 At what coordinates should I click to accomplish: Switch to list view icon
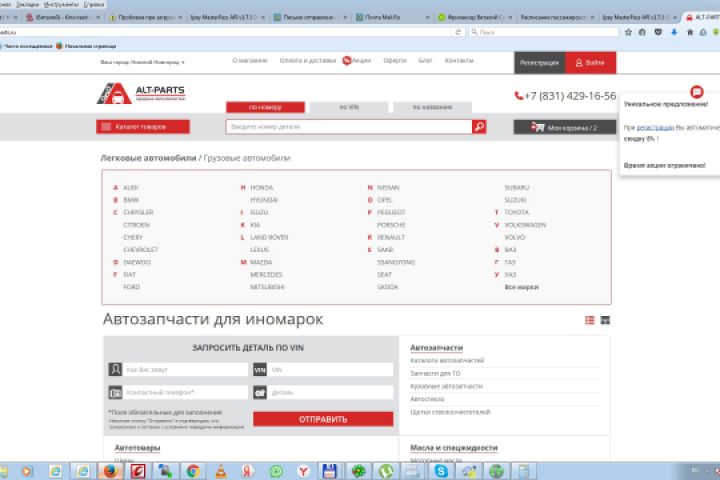point(590,320)
